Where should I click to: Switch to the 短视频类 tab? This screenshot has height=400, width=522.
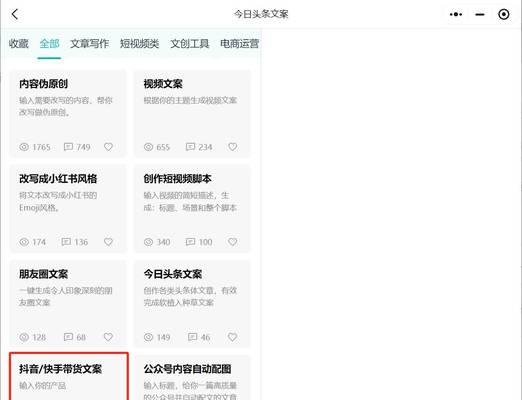pyautogui.click(x=139, y=43)
